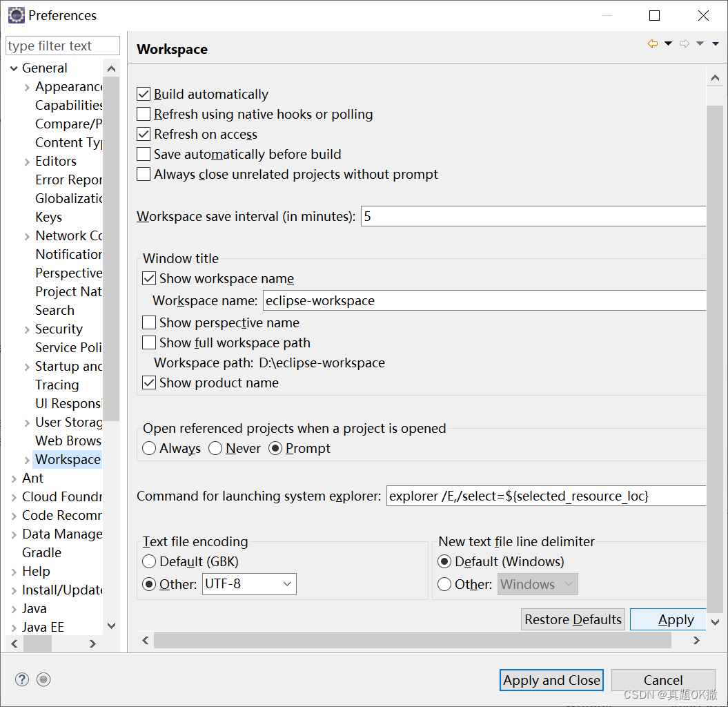Open the preferences view menu arrow
The height and width of the screenshot is (707, 728).
pos(716,43)
